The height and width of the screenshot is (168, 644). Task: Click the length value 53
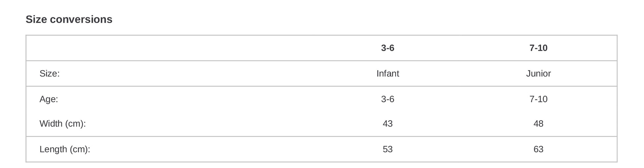coord(388,149)
